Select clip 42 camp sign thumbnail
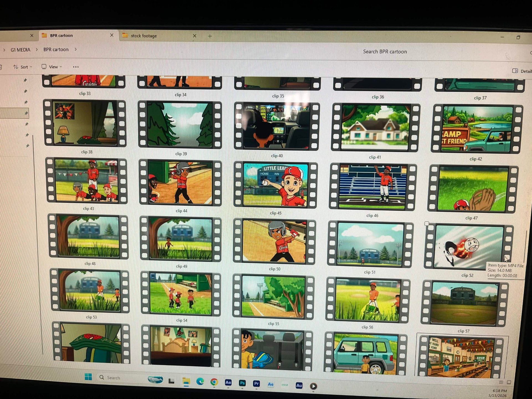532x399 pixels. tap(477, 129)
